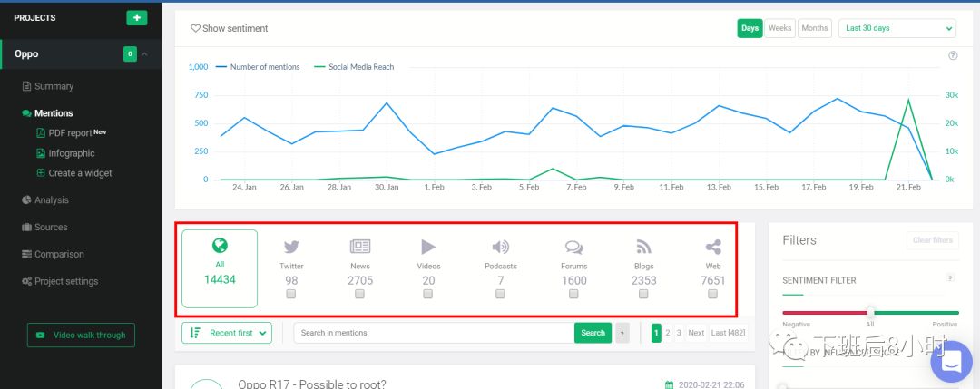
Task: Click the Project settings gears icon
Action: (27, 281)
